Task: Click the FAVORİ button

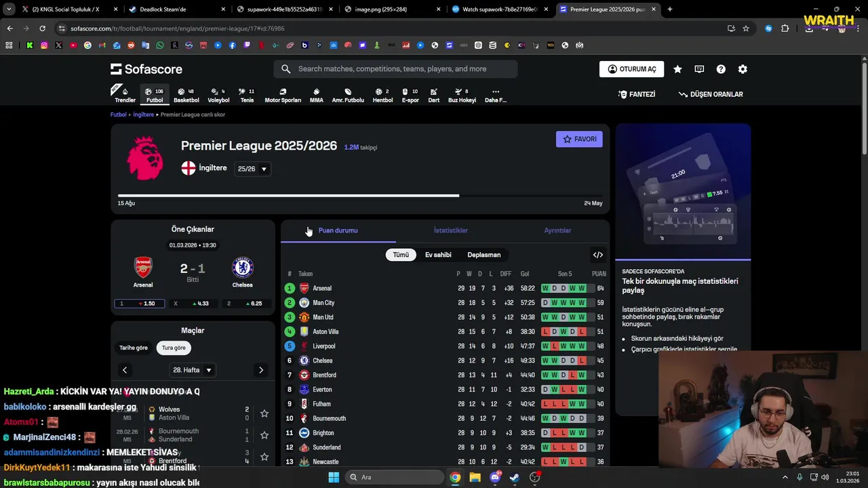Action: click(579, 139)
